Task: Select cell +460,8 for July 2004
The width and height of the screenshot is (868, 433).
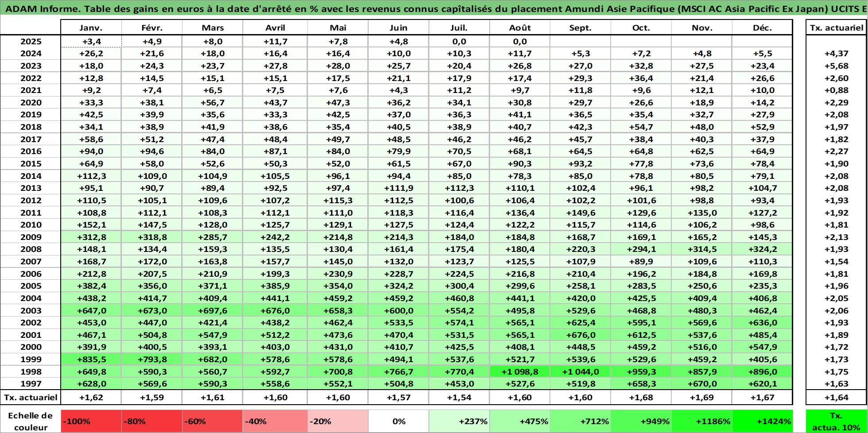Action: tap(459, 298)
